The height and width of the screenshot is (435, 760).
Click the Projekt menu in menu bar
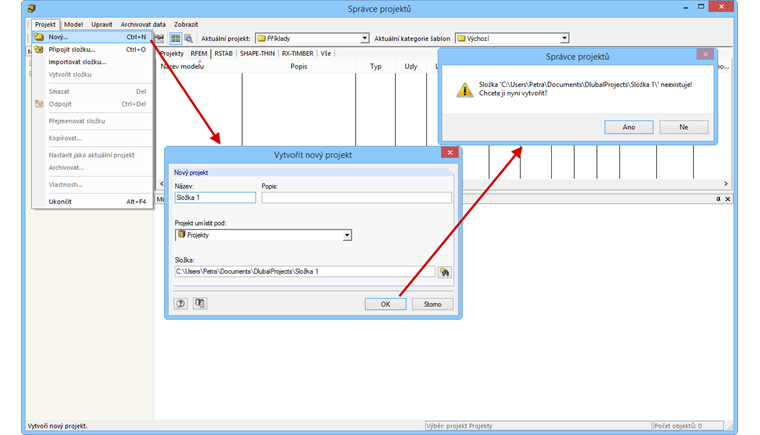pyautogui.click(x=45, y=24)
